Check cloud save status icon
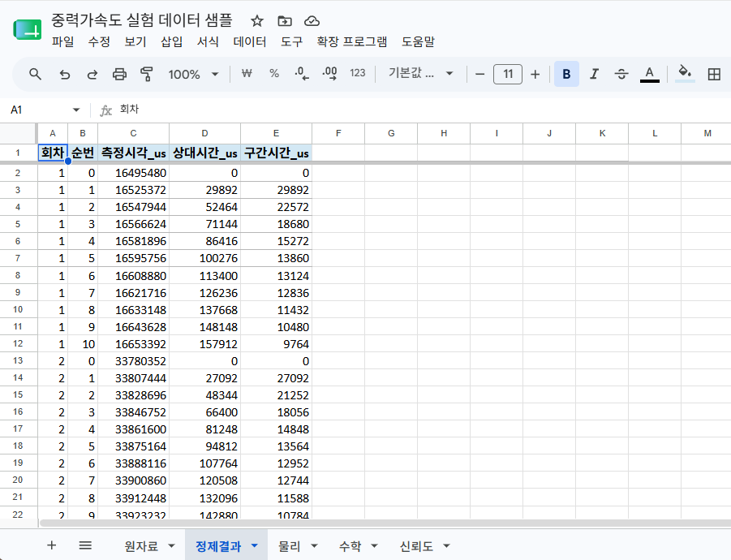 coord(312,21)
